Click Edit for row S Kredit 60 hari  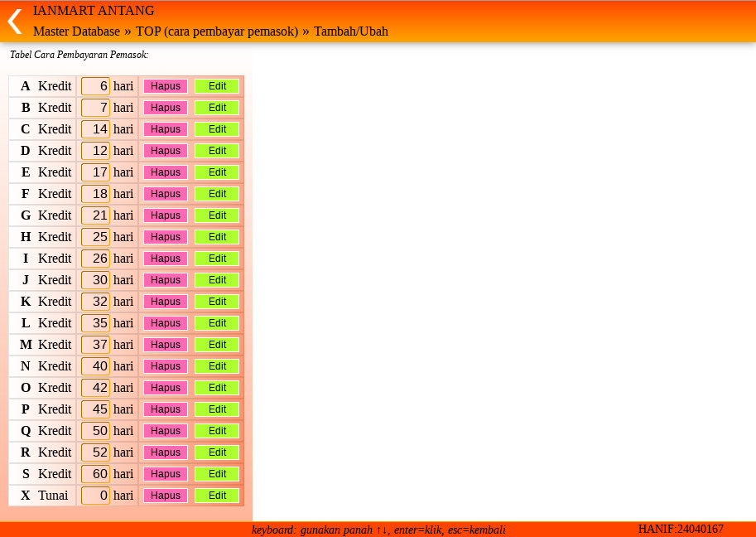click(x=217, y=474)
